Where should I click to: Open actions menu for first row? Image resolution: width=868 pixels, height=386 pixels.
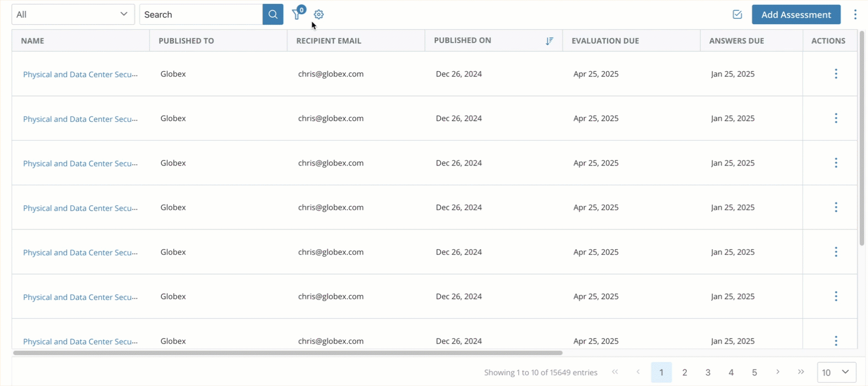tap(836, 74)
